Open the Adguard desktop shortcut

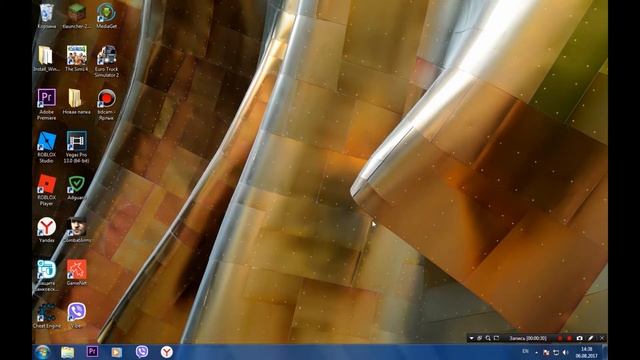click(76, 187)
